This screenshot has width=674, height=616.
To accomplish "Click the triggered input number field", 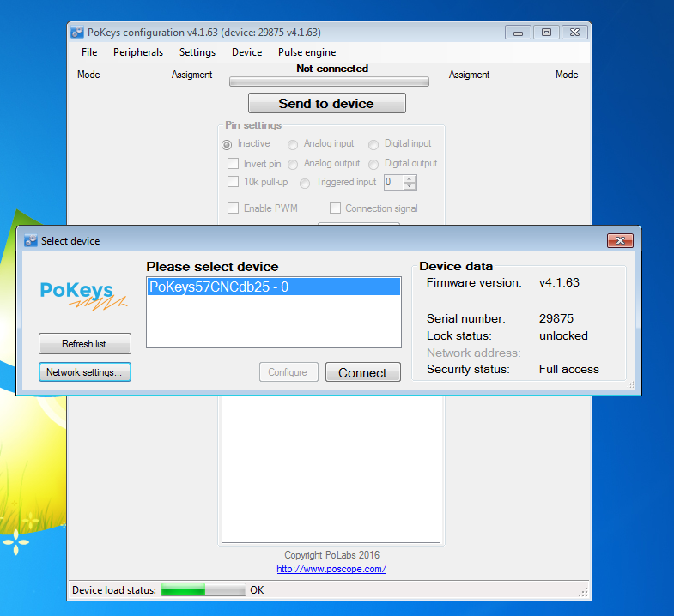I will [394, 182].
